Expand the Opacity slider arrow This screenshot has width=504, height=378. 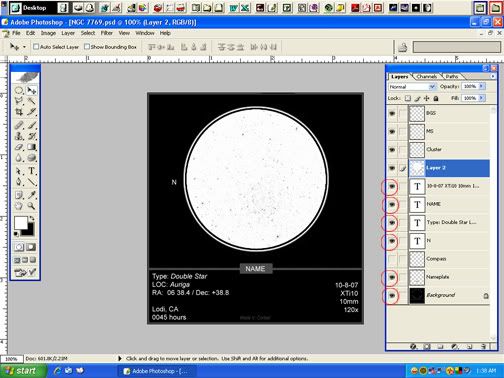tap(482, 86)
